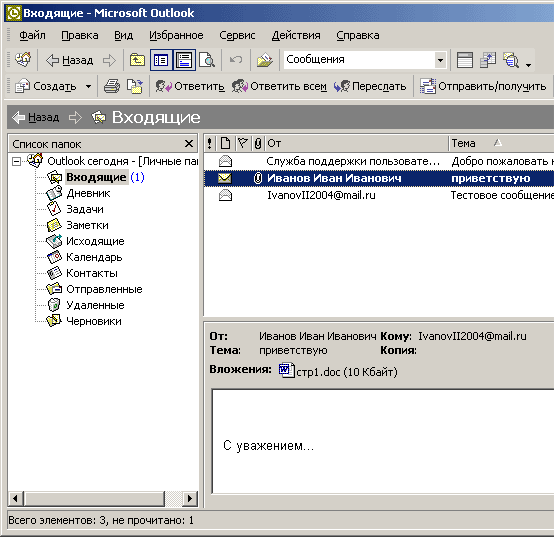Click folder list scrollbar right arrow
The width and height of the screenshot is (554, 537).
[x=190, y=498]
